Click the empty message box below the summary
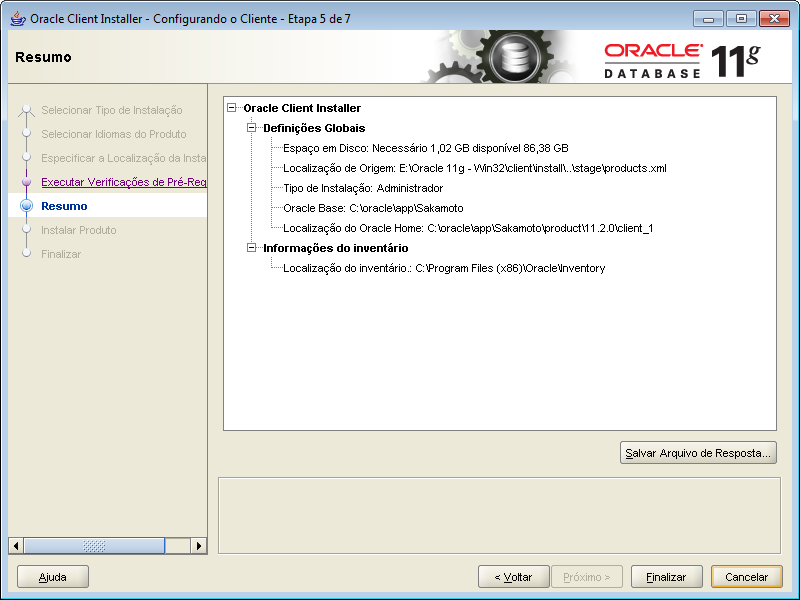Viewport: 800px width, 600px height. [499, 515]
